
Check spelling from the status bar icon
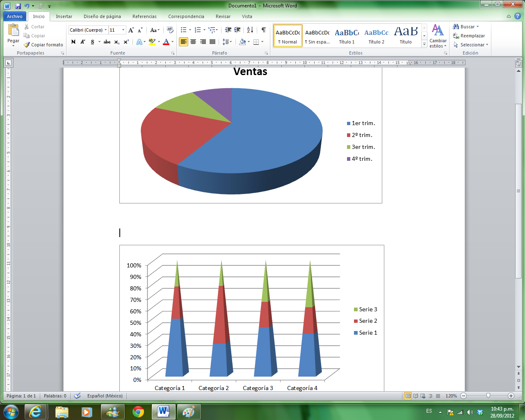(77, 396)
